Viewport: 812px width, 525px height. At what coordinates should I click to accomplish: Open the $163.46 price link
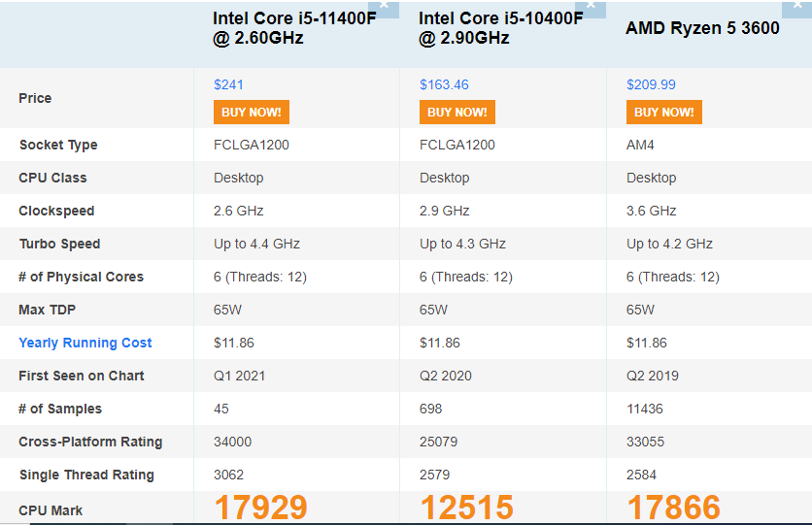(444, 84)
